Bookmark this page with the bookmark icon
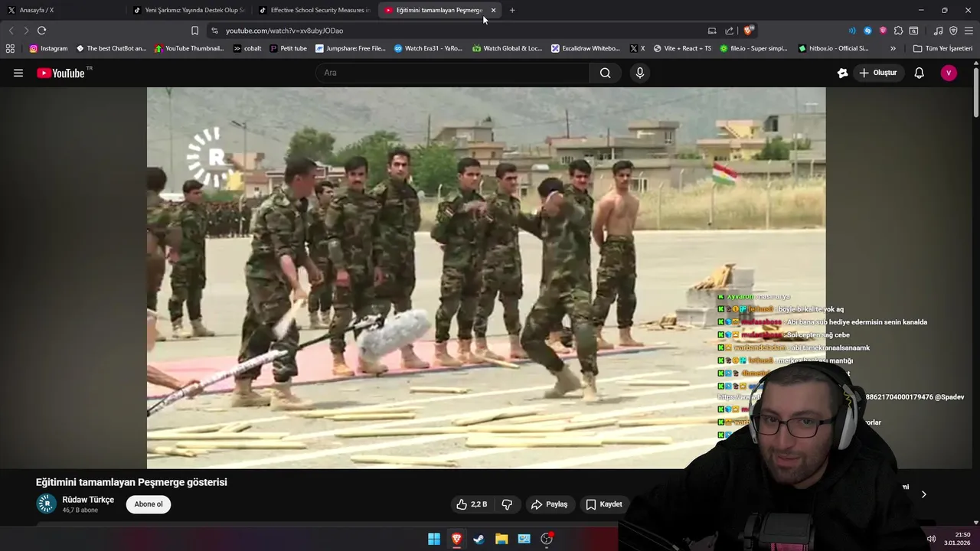The height and width of the screenshot is (551, 980). [x=194, y=31]
